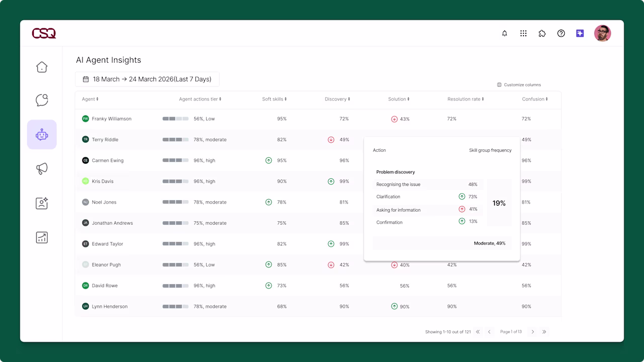The width and height of the screenshot is (644, 362).
Task: Click Franky Williamson's actions tier bar
Action: pyautogui.click(x=176, y=119)
